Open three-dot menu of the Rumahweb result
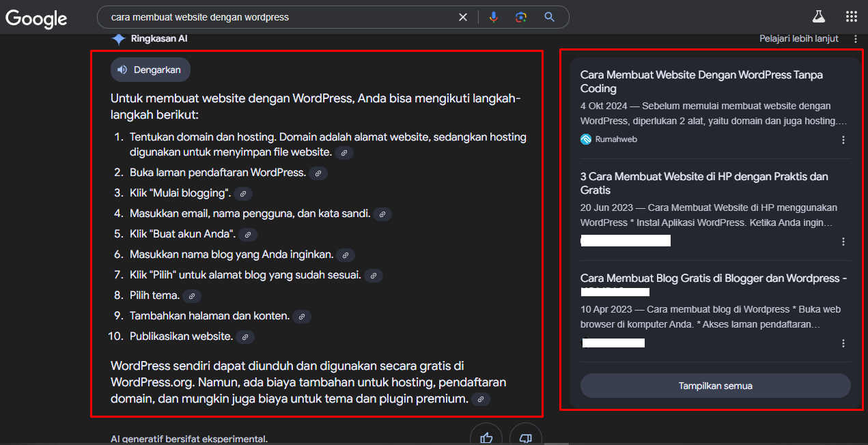868x445 pixels. (x=843, y=140)
